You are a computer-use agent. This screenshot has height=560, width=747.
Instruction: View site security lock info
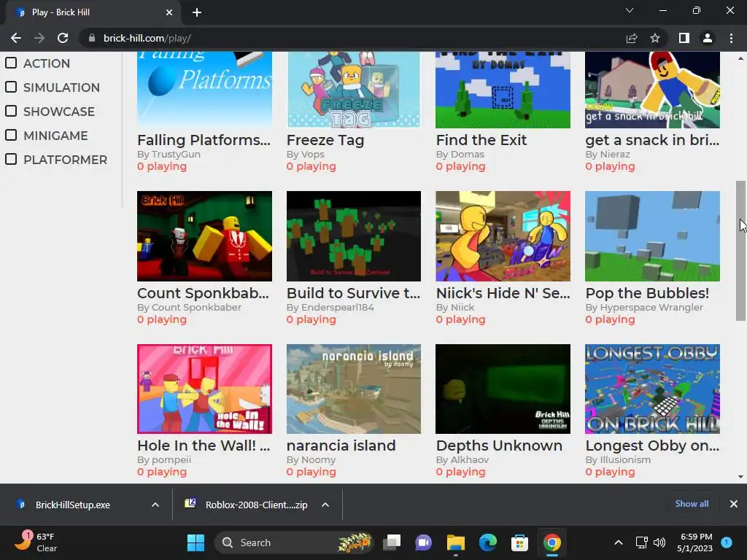point(91,38)
